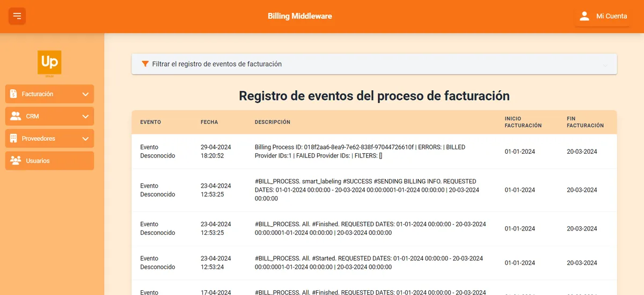The image size is (644, 295).
Task: Click the FECHA column header
Action: pyautogui.click(x=209, y=122)
